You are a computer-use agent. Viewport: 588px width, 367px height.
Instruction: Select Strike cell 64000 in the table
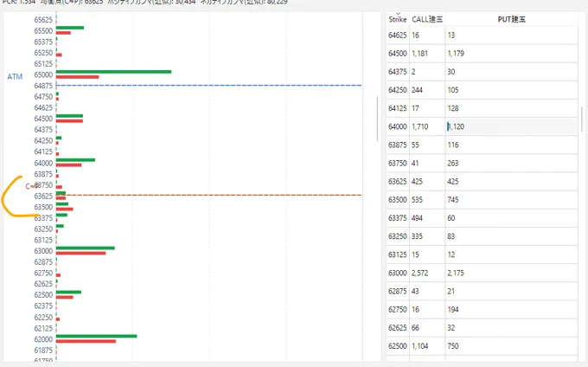pos(398,127)
